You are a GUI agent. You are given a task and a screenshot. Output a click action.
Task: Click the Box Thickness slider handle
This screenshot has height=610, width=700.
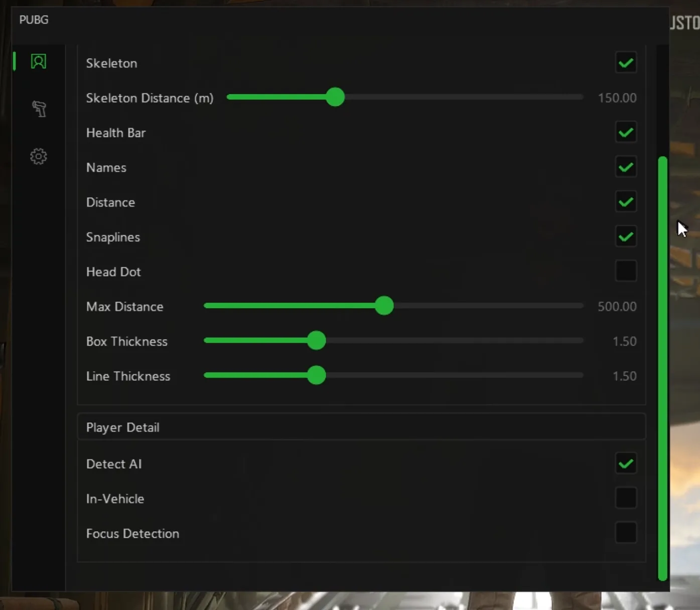(x=317, y=340)
